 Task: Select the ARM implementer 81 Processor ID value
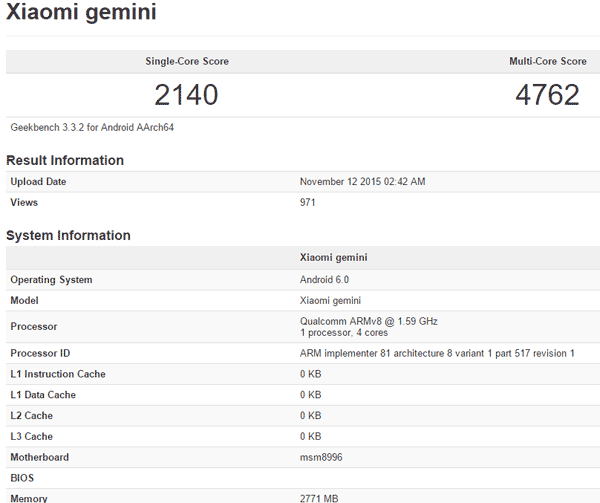click(x=437, y=354)
